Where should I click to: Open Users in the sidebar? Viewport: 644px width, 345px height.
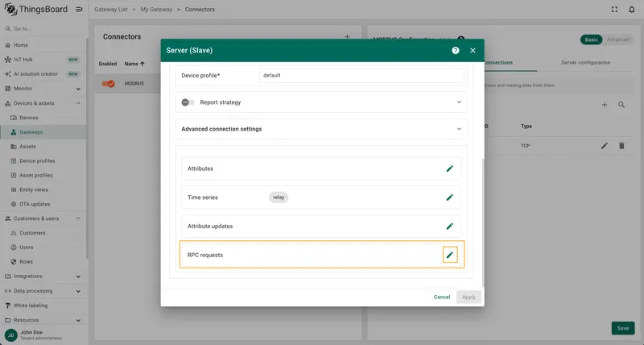(43, 247)
